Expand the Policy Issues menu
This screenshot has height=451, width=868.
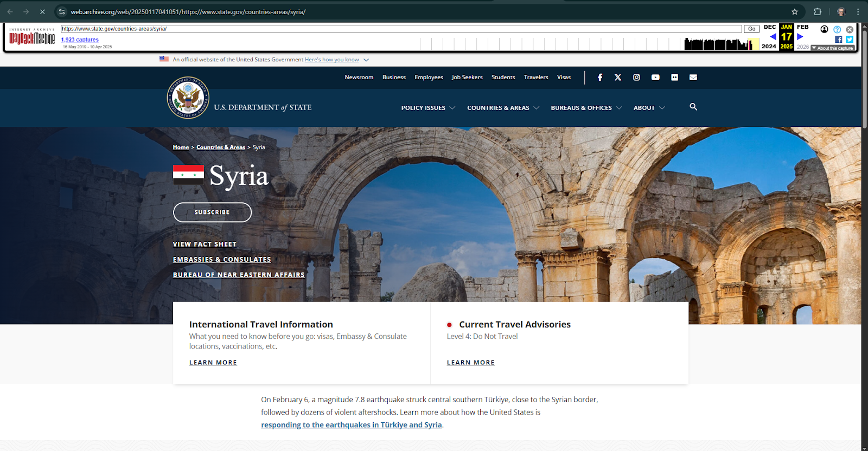click(x=427, y=108)
